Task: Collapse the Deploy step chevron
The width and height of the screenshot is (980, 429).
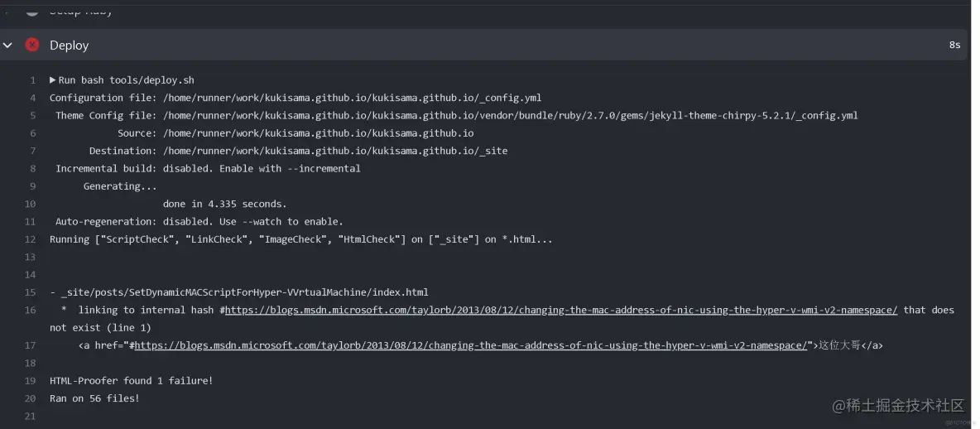Action: [7, 45]
